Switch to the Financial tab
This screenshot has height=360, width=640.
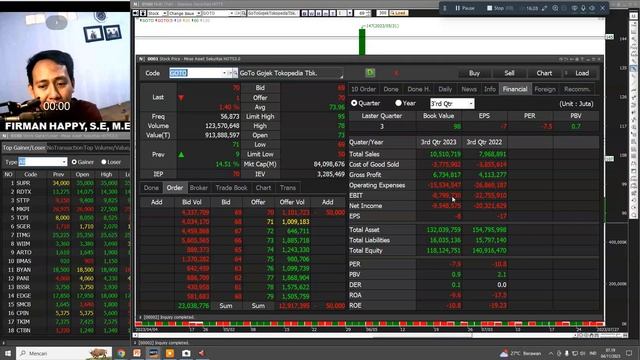[x=515, y=89]
